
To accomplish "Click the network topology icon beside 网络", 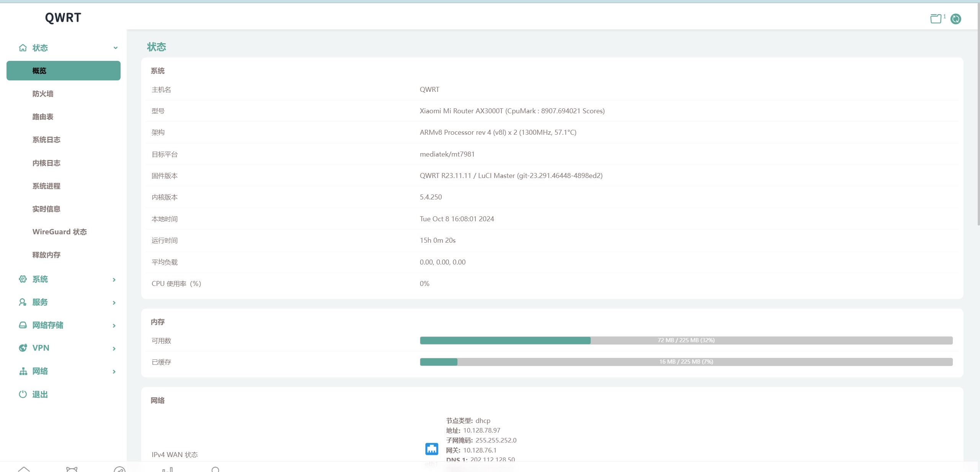I will click(x=23, y=371).
